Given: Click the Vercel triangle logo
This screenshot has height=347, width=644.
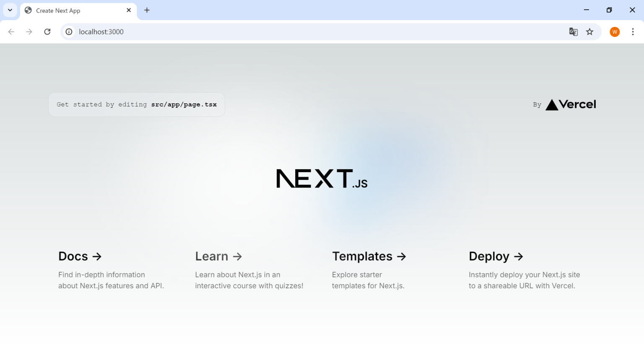Looking at the screenshot, I should (x=553, y=104).
